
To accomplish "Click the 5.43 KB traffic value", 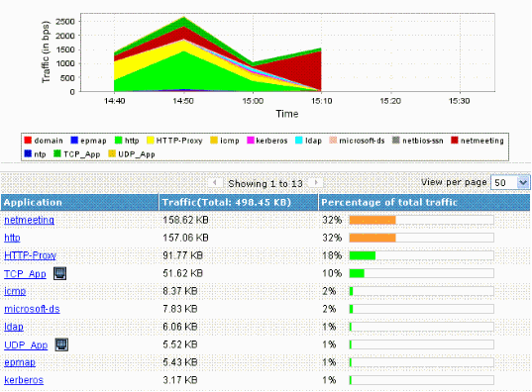I will pos(180,362).
